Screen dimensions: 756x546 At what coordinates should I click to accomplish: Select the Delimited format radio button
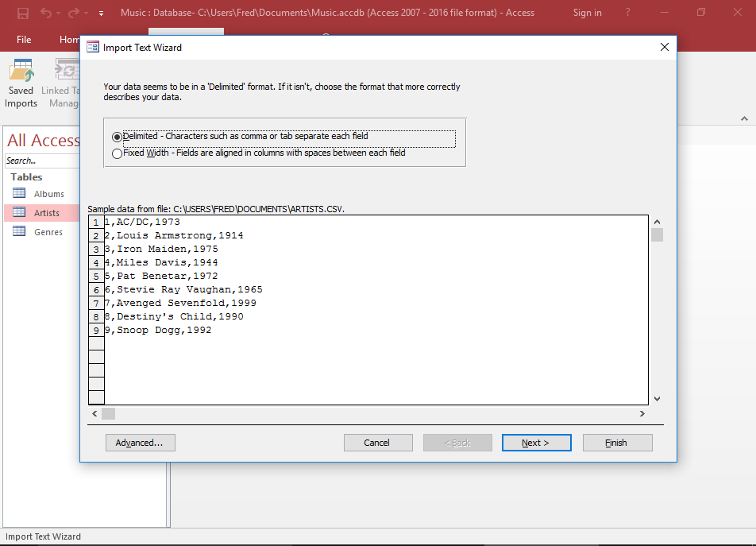[x=117, y=137]
